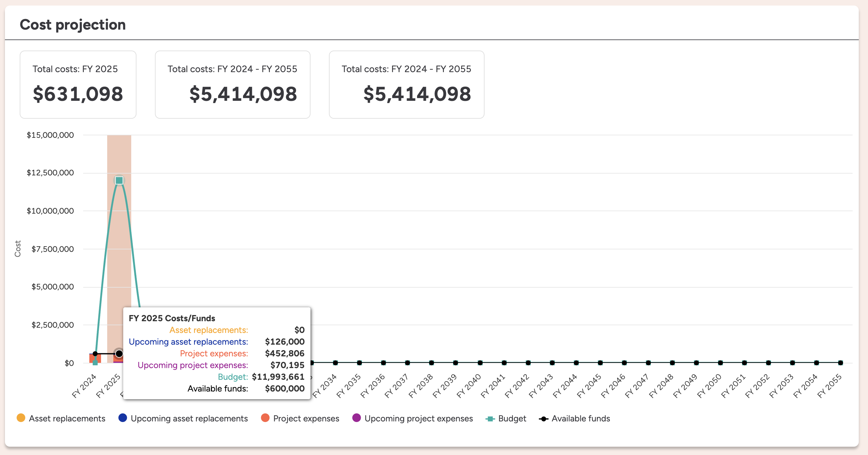The width and height of the screenshot is (868, 455).
Task: Select the Total costs FY 2025 card
Action: 78,84
